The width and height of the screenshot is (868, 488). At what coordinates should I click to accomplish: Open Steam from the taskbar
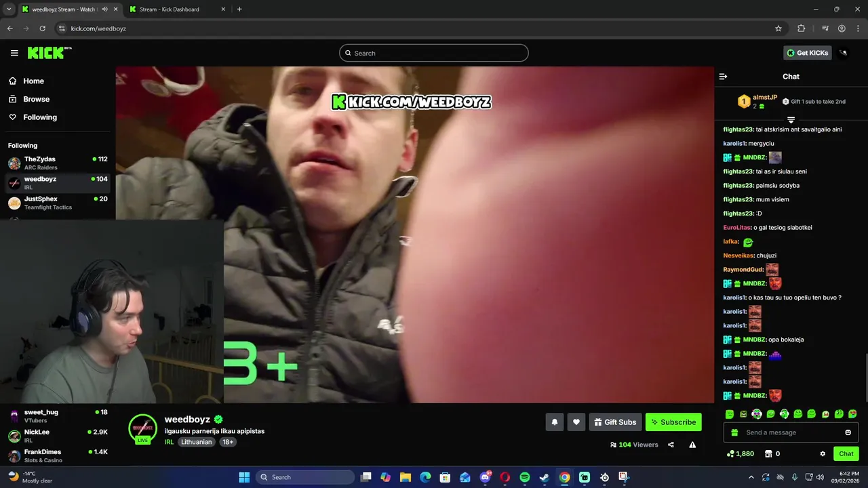coord(545,477)
